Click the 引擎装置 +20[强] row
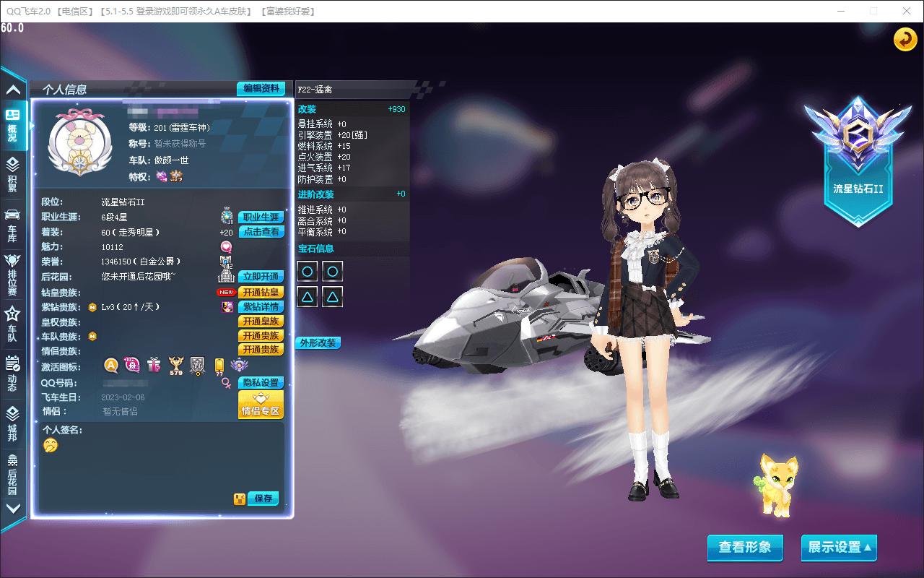The image size is (924, 578). click(x=334, y=135)
